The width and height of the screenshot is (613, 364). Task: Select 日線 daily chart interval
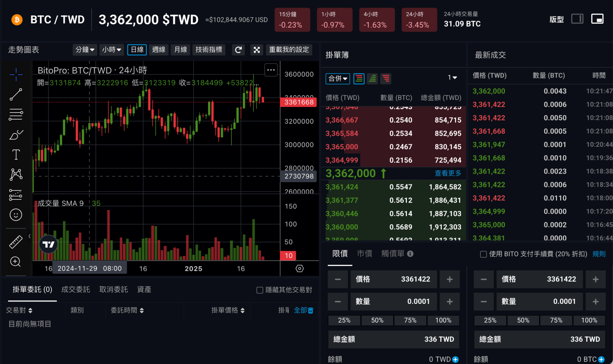tap(137, 50)
